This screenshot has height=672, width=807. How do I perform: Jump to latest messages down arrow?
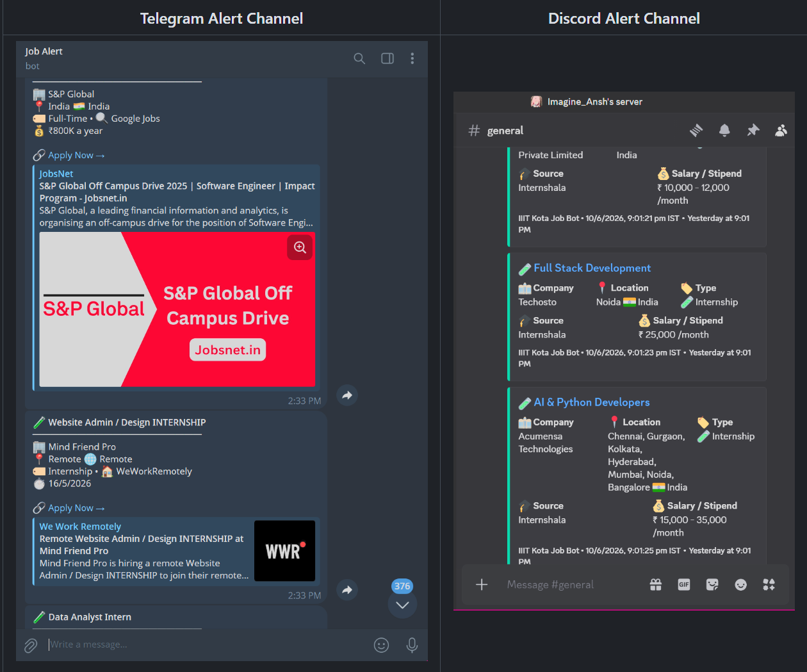click(x=402, y=604)
